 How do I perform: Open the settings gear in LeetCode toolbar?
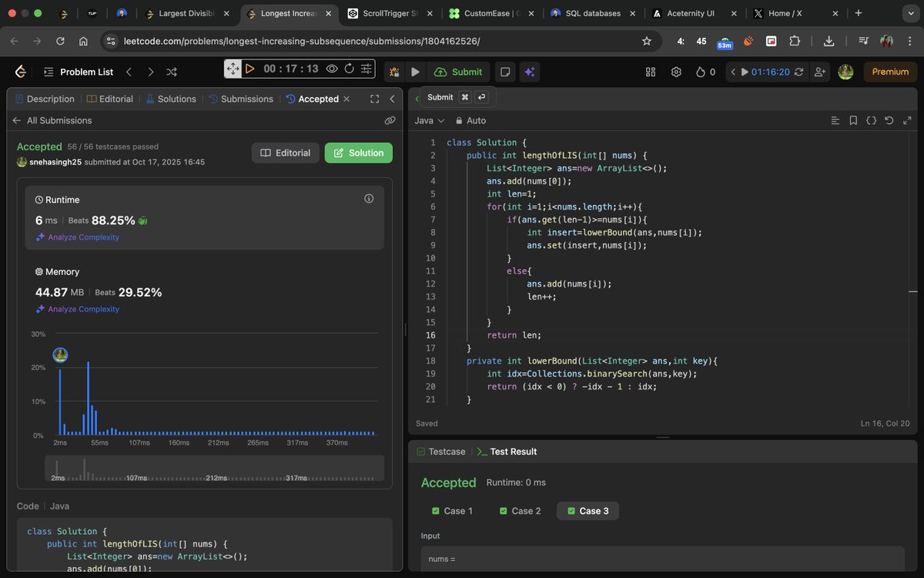click(x=676, y=72)
